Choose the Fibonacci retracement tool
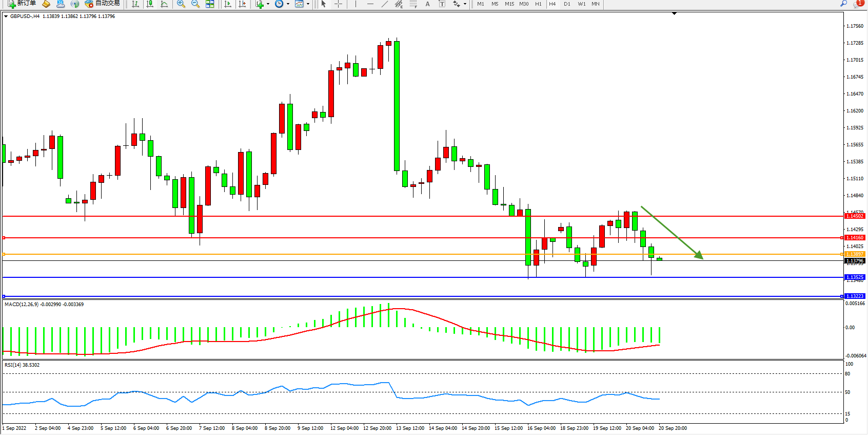Screen dimensions: 868x435 pos(413,4)
